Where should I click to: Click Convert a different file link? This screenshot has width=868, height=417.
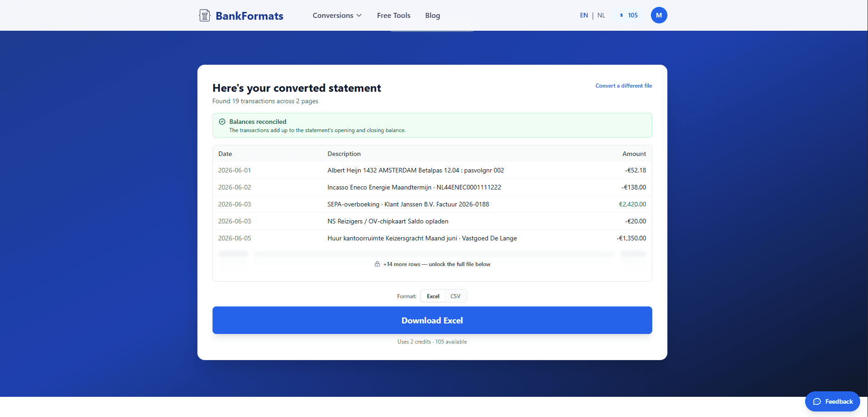pos(623,86)
